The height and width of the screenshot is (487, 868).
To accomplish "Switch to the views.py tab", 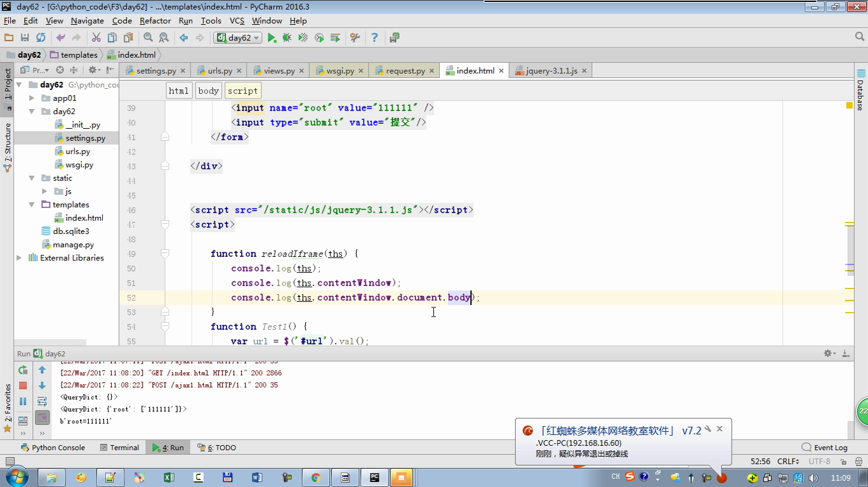I will point(279,71).
